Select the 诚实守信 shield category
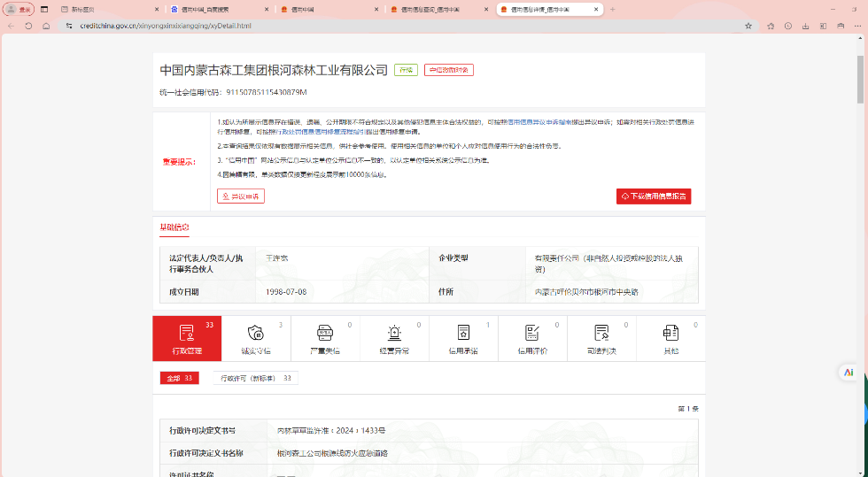The width and height of the screenshot is (868, 477). pyautogui.click(x=256, y=338)
